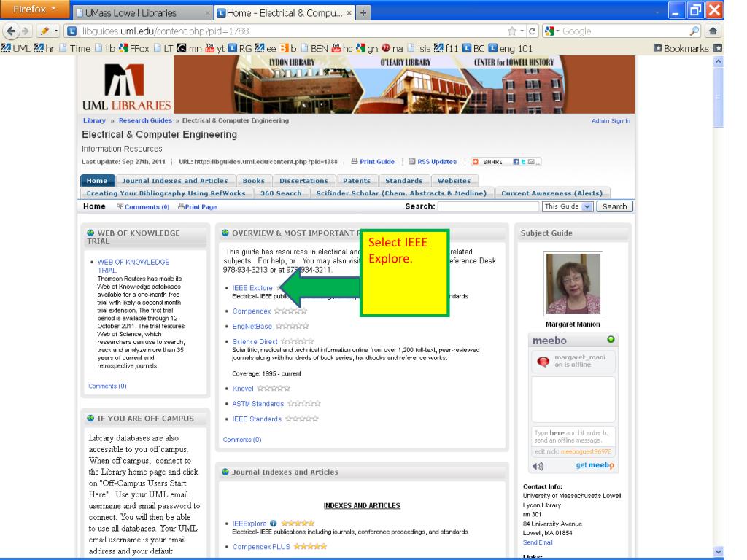Bookmark this page with the star

(512, 31)
